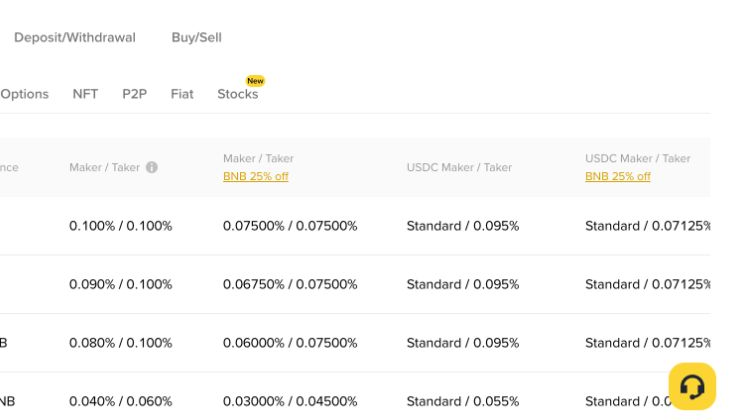Click the 0.100% / 0.100% fee cell
This screenshot has width=750, height=420.
(x=121, y=226)
